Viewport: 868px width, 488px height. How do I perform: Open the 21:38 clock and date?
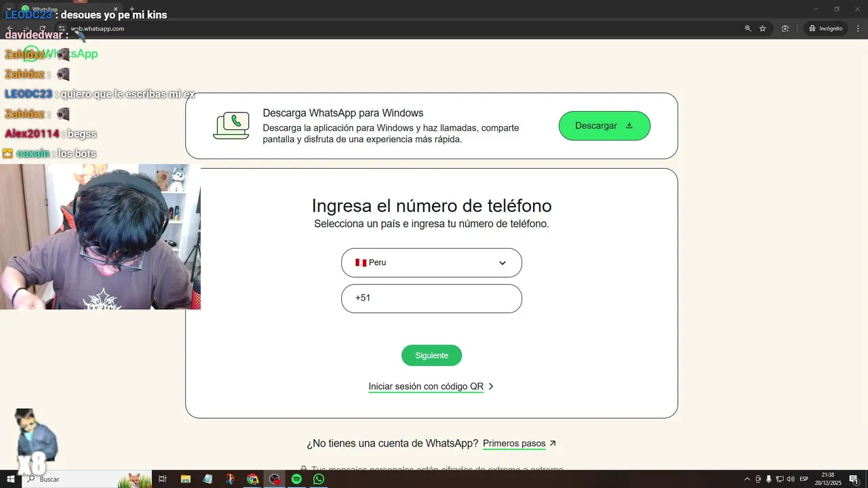[x=827, y=479]
